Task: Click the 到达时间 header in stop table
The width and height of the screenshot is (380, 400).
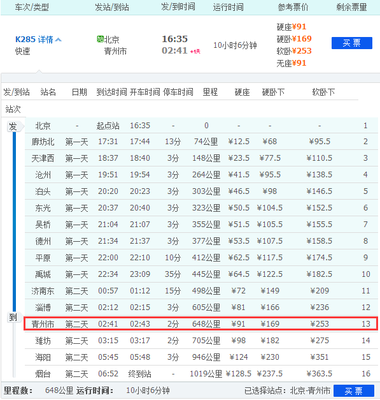Action: [x=112, y=92]
